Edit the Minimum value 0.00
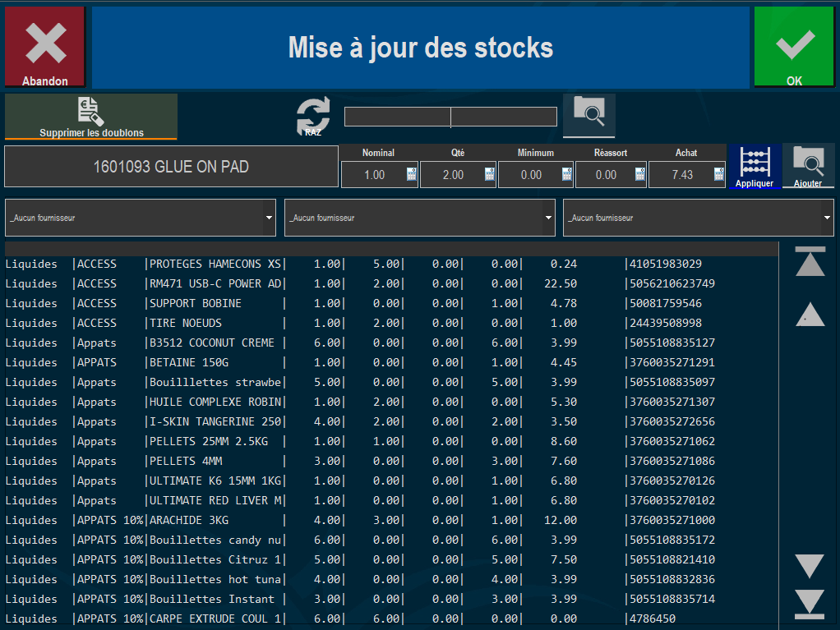This screenshot has height=630, width=840. (531, 175)
